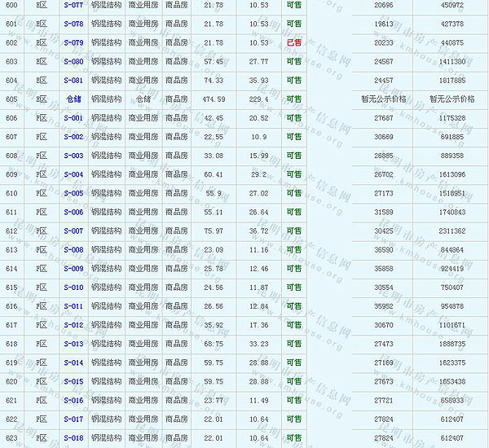View details for unit S-081
Screen dimensions: 489x448
tap(73, 80)
